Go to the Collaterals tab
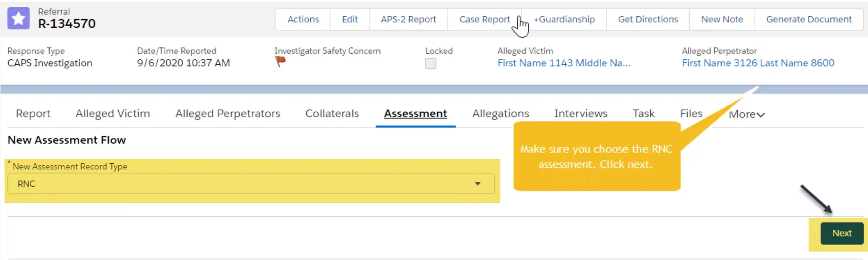Viewport: 868px width, 260px height. (332, 114)
